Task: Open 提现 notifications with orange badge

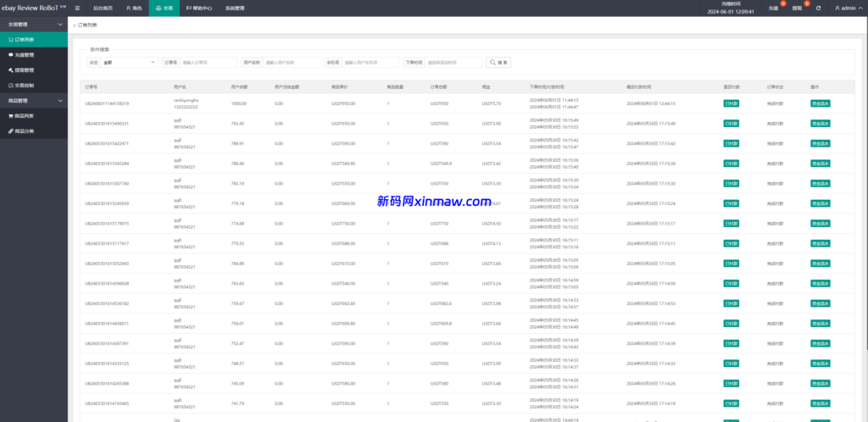Action: coord(798,8)
